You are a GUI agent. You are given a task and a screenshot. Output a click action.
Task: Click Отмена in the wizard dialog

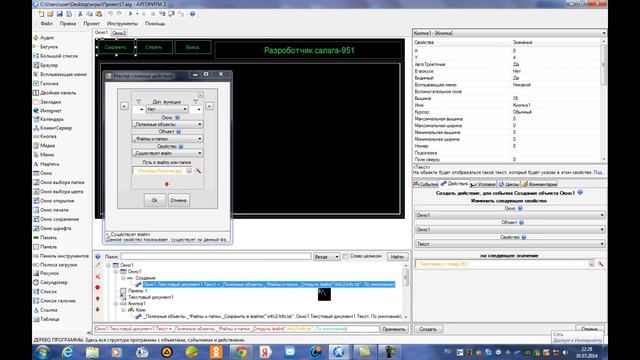(178, 200)
